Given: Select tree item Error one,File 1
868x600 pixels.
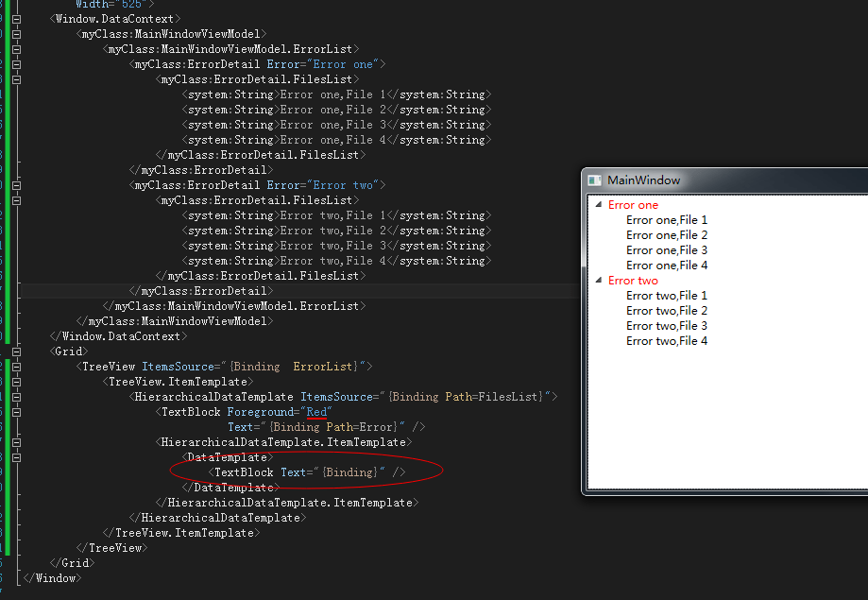Looking at the screenshot, I should pos(667,219).
